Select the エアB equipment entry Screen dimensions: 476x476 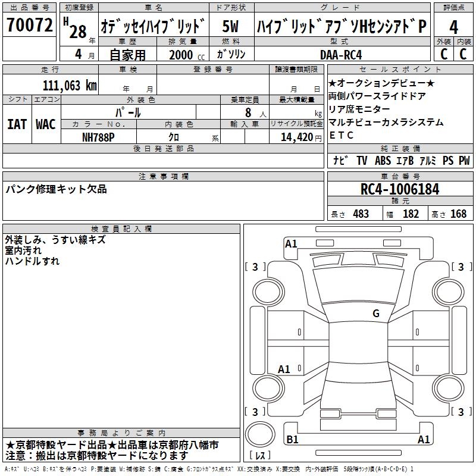point(405,160)
